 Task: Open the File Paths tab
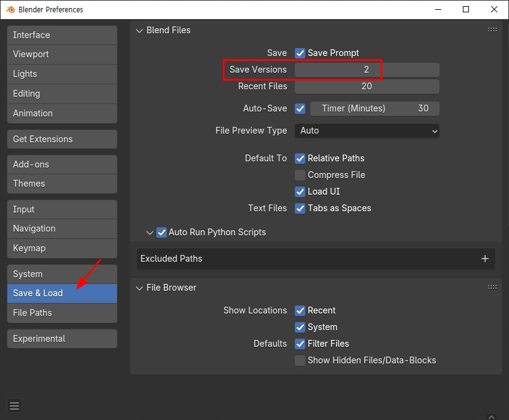coord(62,313)
